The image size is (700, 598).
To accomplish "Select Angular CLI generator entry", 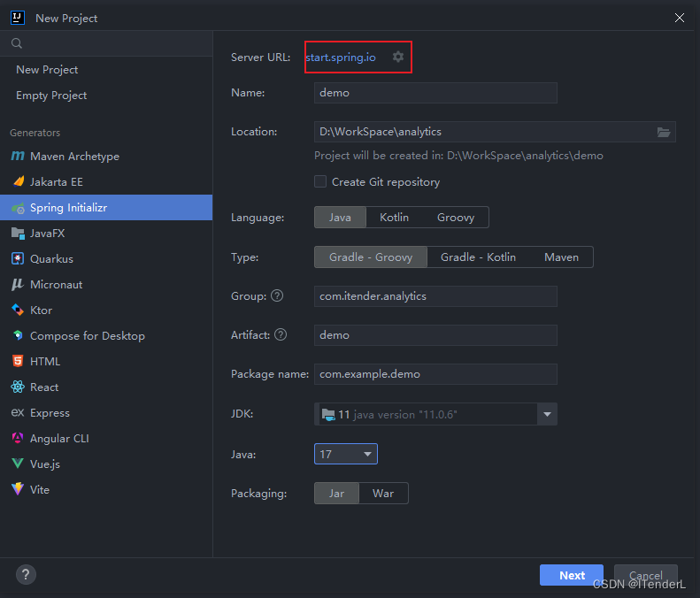I will tap(106, 438).
